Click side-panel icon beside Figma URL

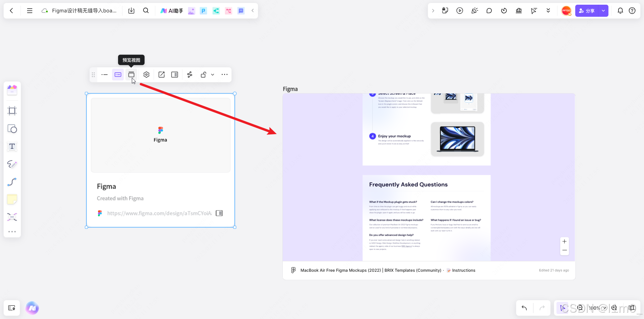click(x=219, y=213)
